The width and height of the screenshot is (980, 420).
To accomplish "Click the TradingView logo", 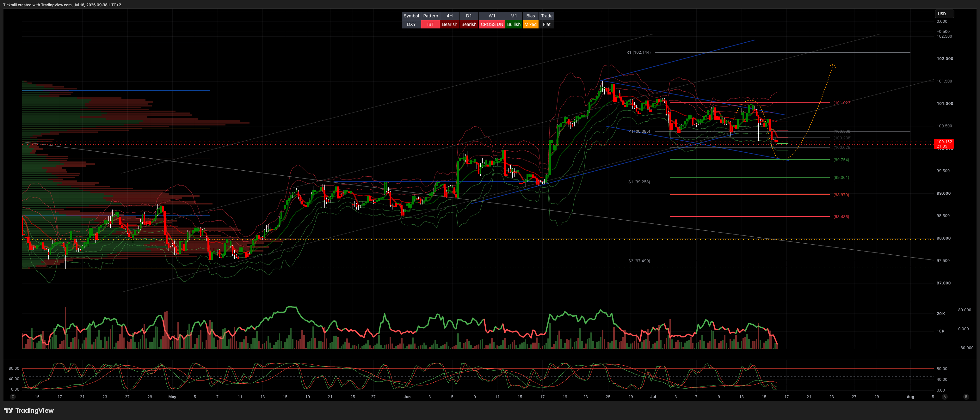I will (28, 411).
